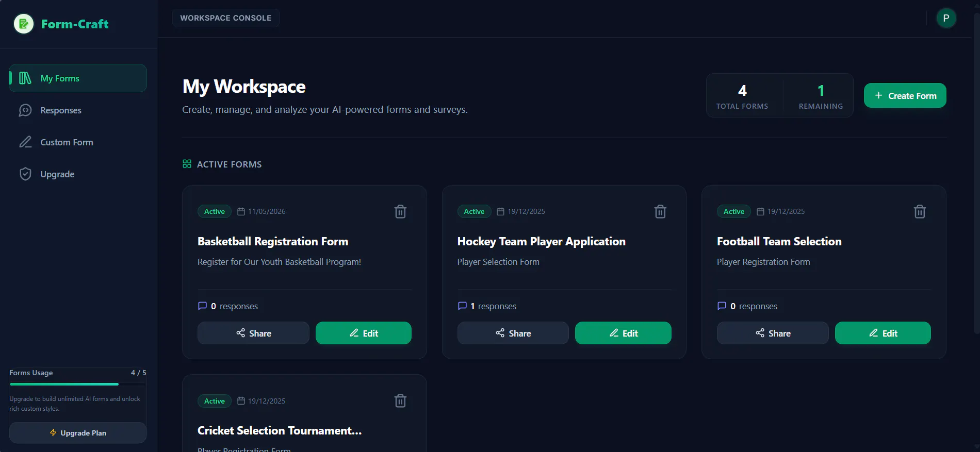
Task: Click the Remaining stat showing 1
Action: coord(821,96)
